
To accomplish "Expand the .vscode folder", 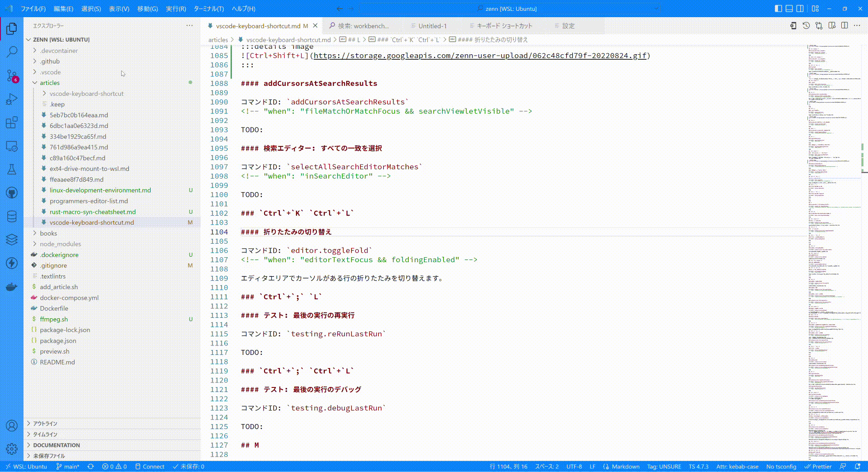I will [x=50, y=72].
